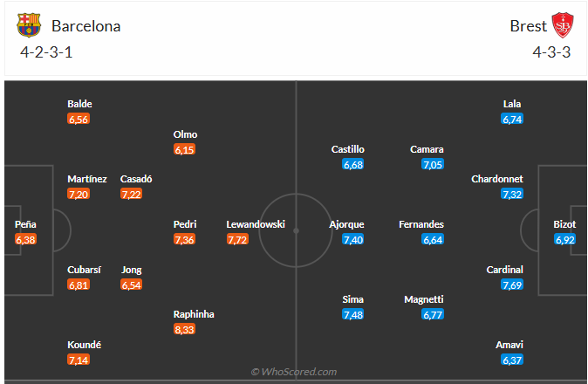Click Raphinha's 8,33 rating badge
Screen dimensions: 588x384
pos(185,329)
